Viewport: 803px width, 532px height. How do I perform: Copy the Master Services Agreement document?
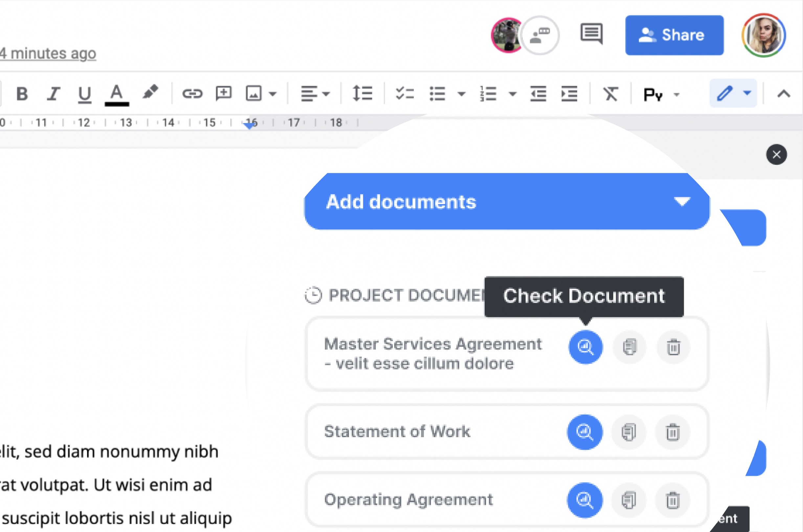pyautogui.click(x=629, y=347)
